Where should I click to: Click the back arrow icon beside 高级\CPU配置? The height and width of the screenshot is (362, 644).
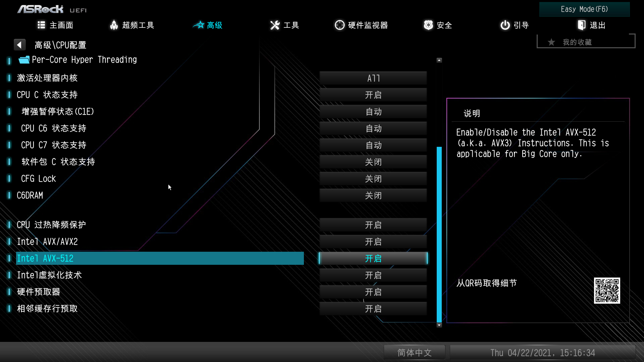(x=19, y=45)
